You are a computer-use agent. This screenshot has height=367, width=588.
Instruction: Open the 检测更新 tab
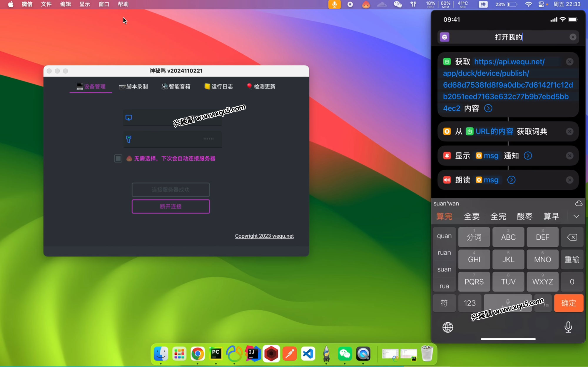[261, 86]
